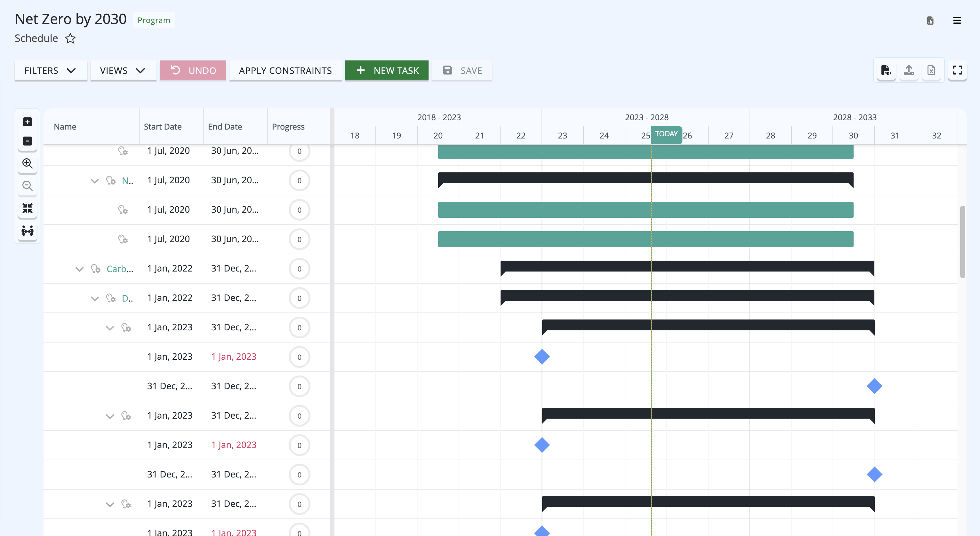Viewport: 980px width, 536px height.
Task: Collapse the Carb... task group
Action: pos(79,269)
